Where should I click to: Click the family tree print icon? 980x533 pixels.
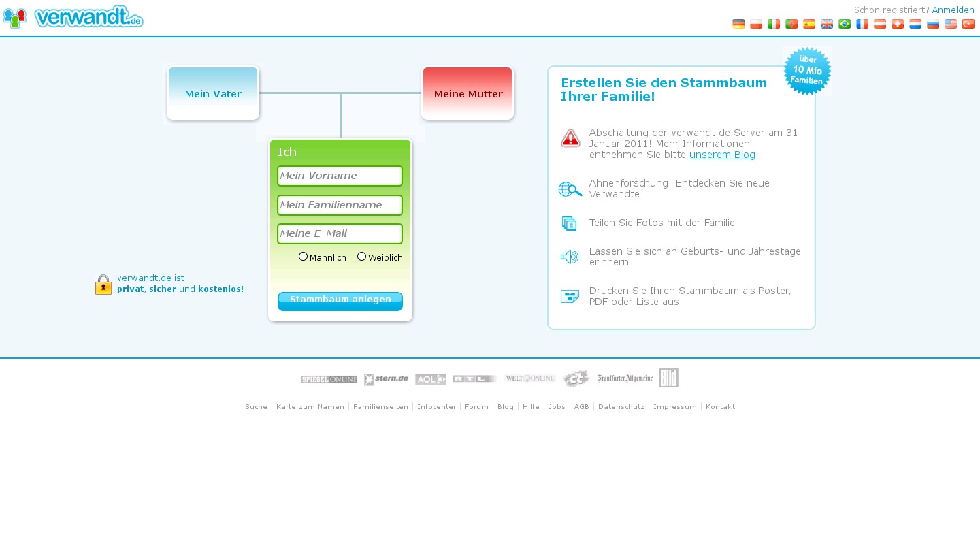click(570, 296)
